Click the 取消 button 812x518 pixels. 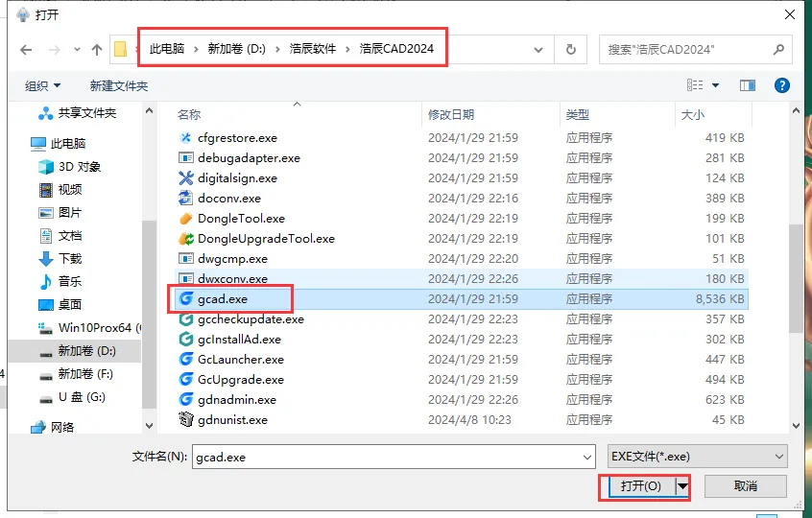tap(746, 486)
